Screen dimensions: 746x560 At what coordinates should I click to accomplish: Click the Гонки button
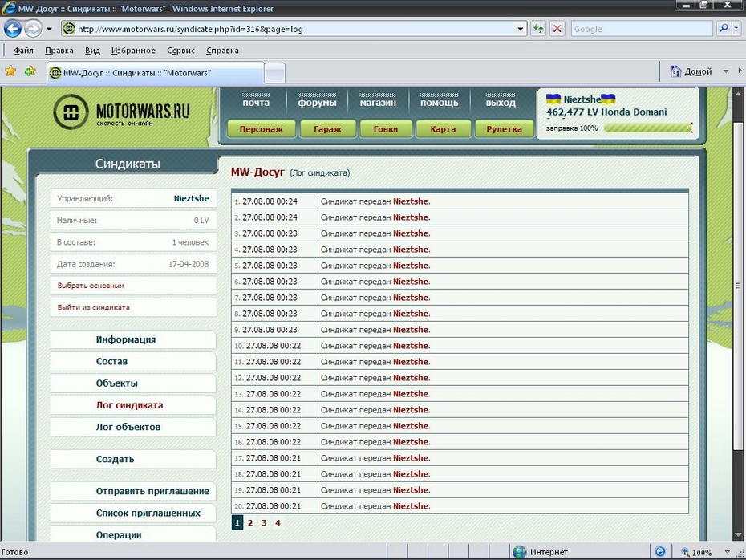pyautogui.click(x=385, y=129)
